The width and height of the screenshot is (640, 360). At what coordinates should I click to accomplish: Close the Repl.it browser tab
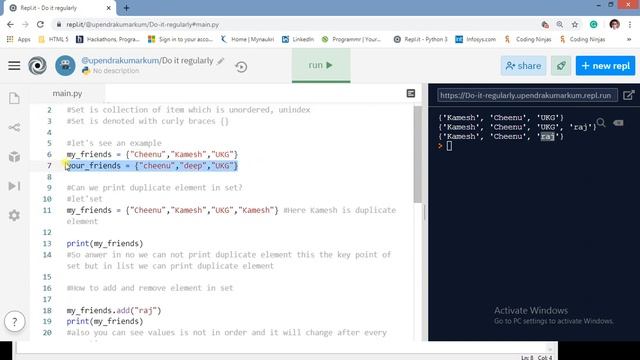point(109,8)
